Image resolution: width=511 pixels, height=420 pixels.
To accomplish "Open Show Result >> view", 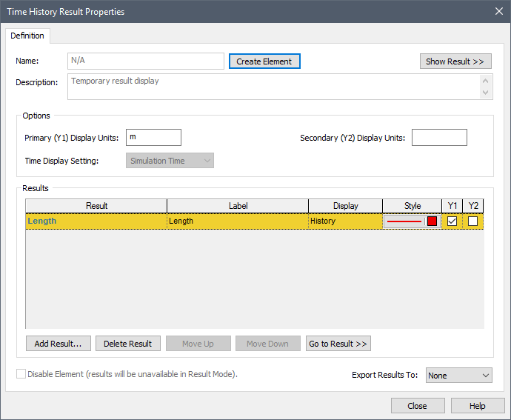I will (455, 61).
